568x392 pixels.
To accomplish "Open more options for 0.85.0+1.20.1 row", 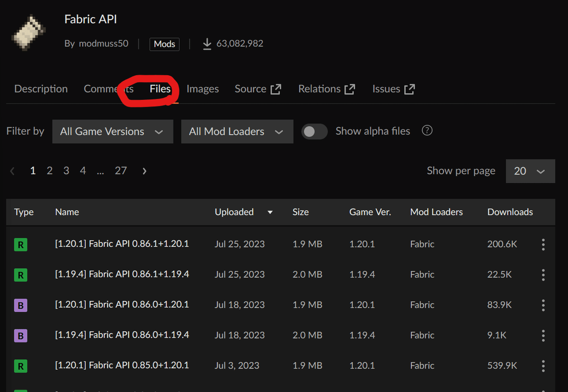I will pos(543,365).
